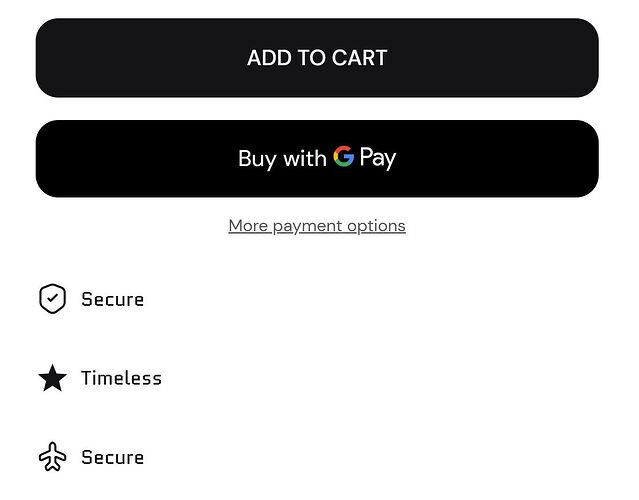Click the word ADD in the top button
Viewport: 639px width, 500px height.
(269, 58)
